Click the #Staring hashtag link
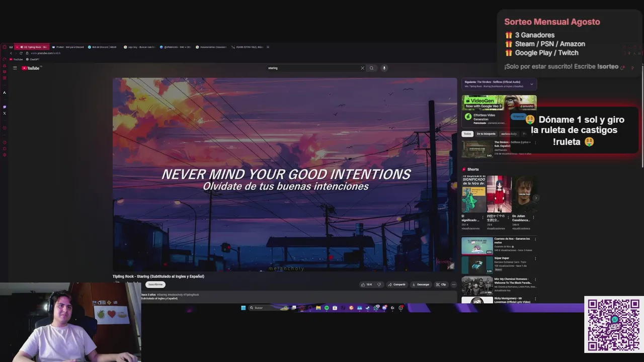The image size is (644, 362). [162, 295]
